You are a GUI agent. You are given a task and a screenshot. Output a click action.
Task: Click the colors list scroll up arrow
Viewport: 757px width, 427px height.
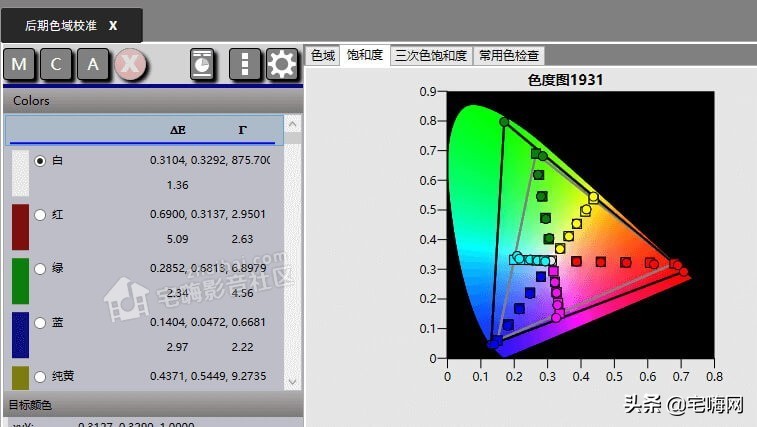click(x=293, y=125)
